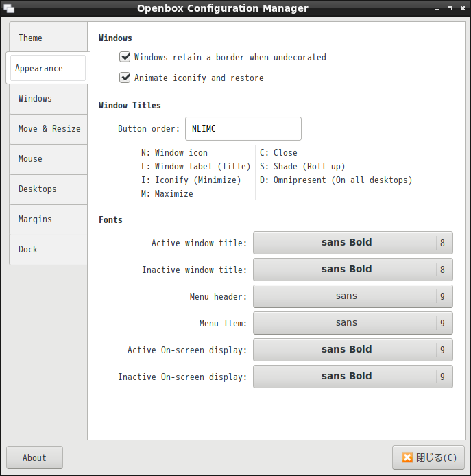Viewport: 471px width, 476px height.
Task: Click the 'Inactive window title:' label
Action: (195, 270)
